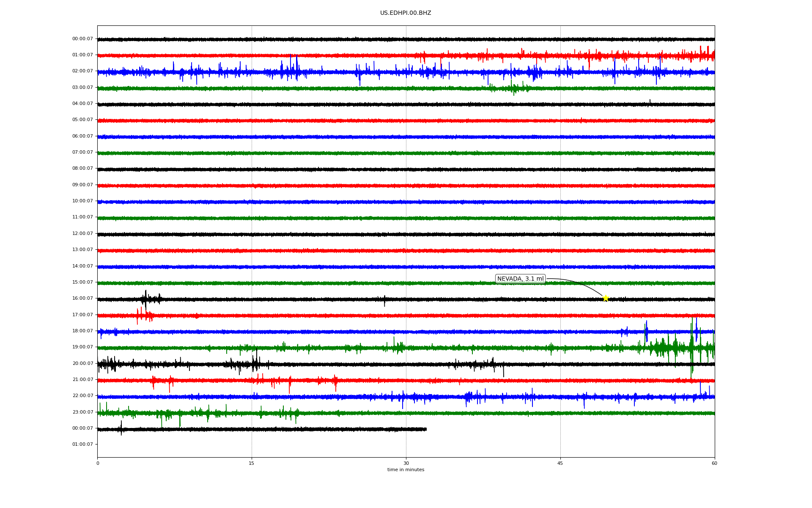This screenshot has width=812, height=508.
Task: Click the US.EDHPI.00.BHZ plot title
Action: click(x=406, y=13)
